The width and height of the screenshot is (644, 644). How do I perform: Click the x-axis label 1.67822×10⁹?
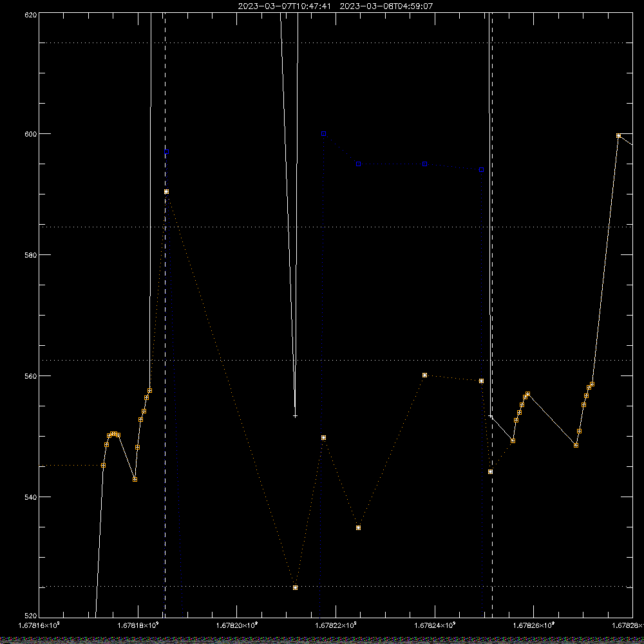click(x=336, y=625)
